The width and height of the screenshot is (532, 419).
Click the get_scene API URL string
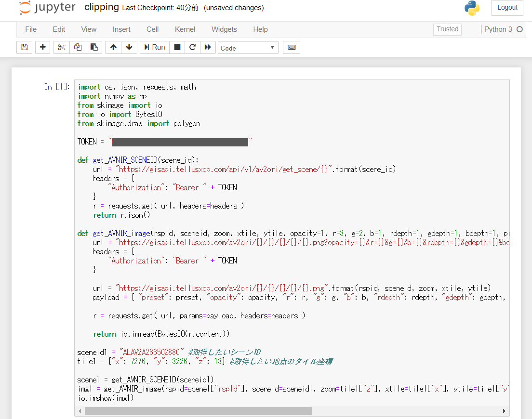point(223,169)
